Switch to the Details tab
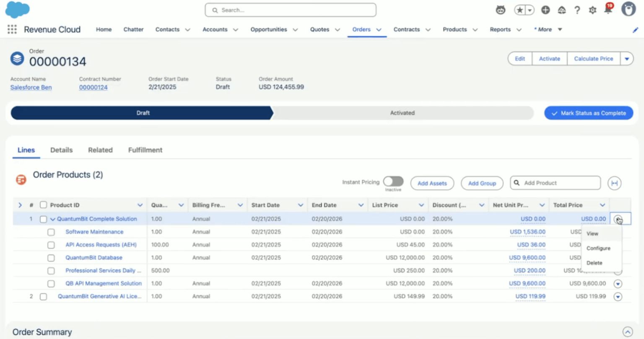This screenshot has width=644, height=339. pos(61,150)
